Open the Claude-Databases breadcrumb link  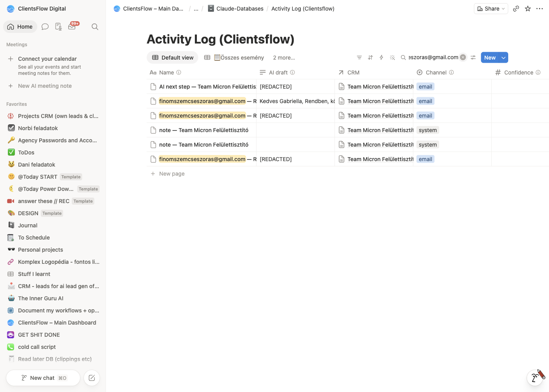click(236, 9)
